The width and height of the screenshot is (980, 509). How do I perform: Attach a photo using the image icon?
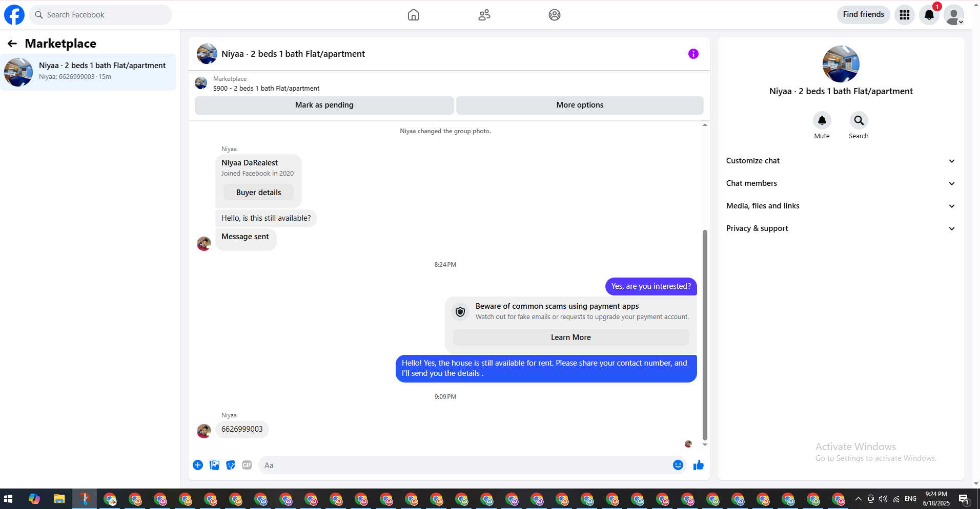pyautogui.click(x=214, y=465)
